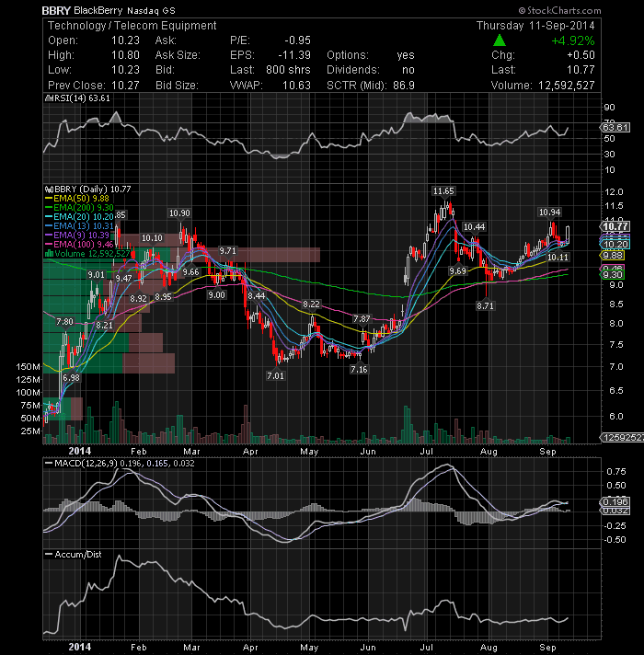Click the 11.65 peak price annotation in July

click(443, 191)
